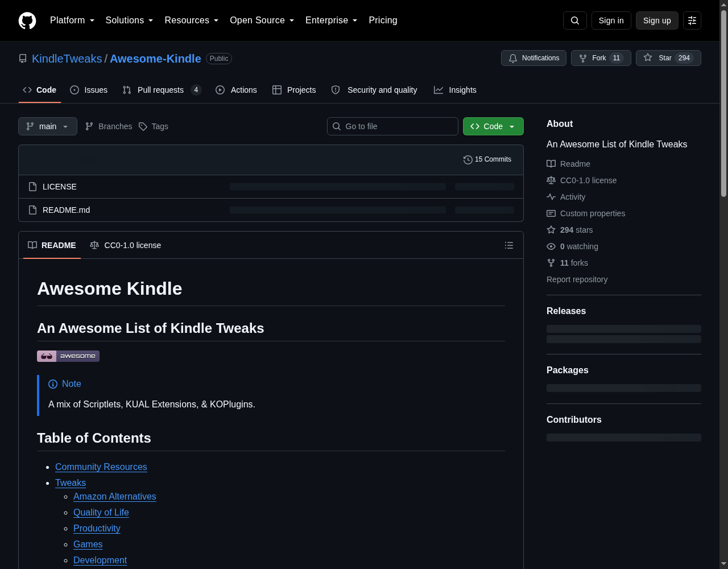This screenshot has height=569, width=728.
Task: Click the Go to file search field
Action: click(x=392, y=126)
